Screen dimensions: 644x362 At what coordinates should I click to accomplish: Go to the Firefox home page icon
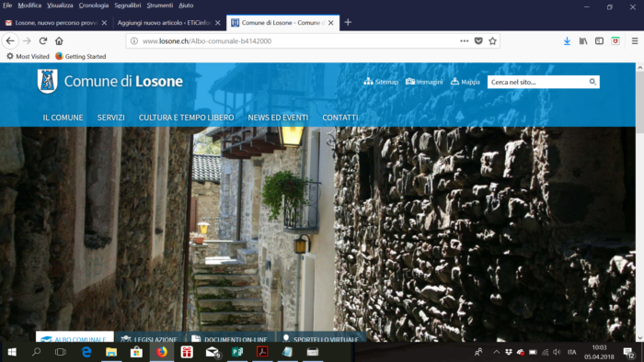[59, 41]
